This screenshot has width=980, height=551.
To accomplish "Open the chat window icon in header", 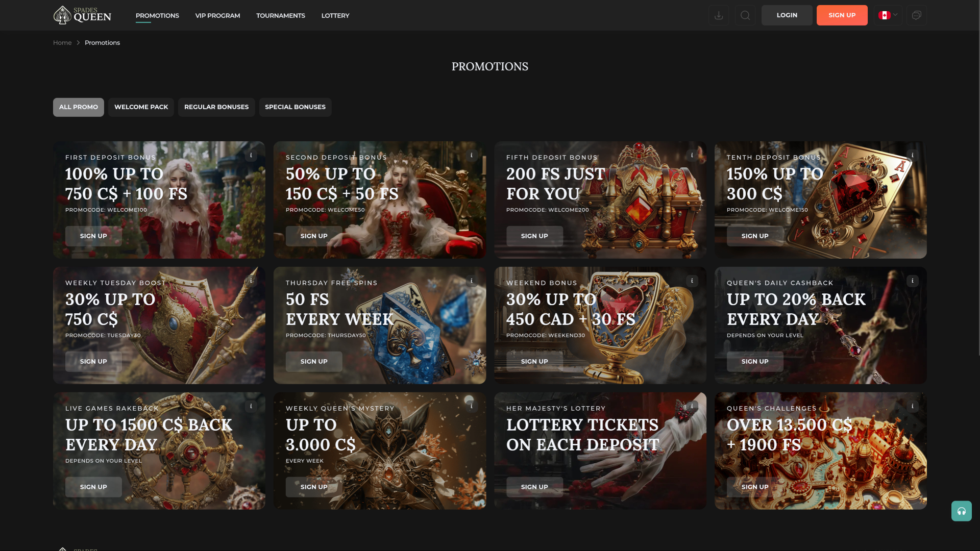I will click(916, 15).
